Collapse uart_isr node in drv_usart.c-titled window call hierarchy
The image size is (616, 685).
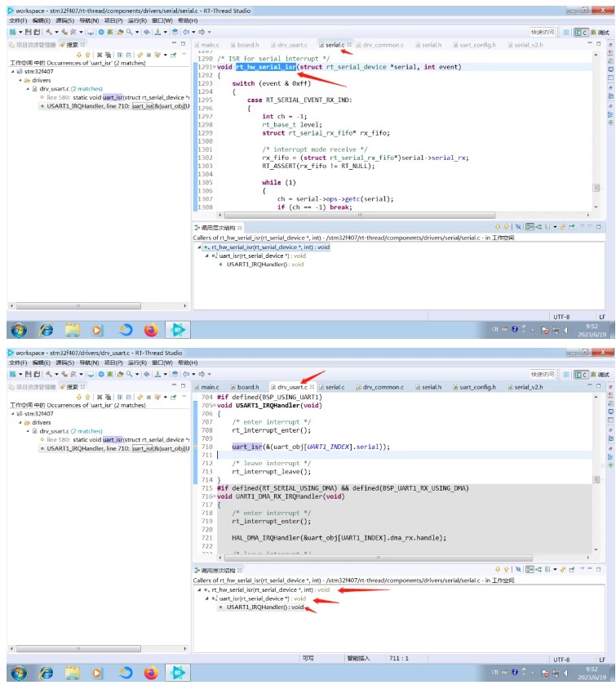(207, 598)
